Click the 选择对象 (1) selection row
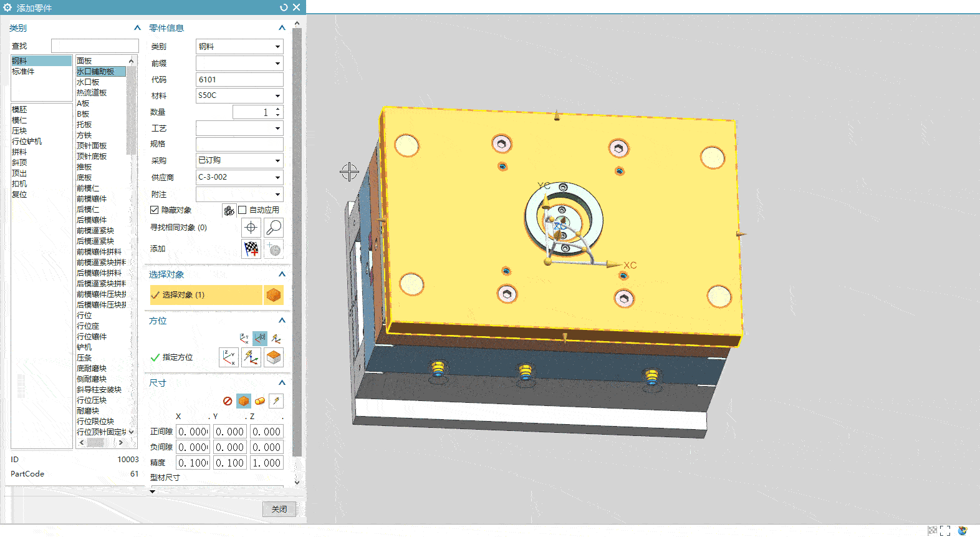The width and height of the screenshot is (980, 537). click(x=206, y=295)
